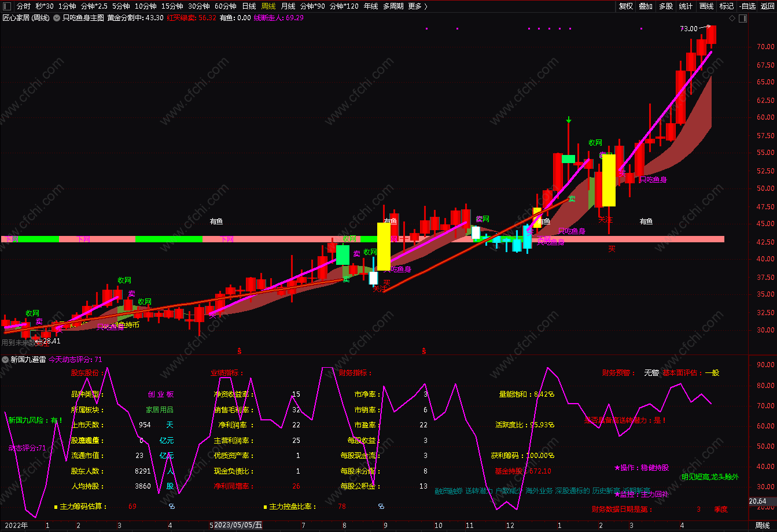777x532 pixels.
Task: Select the 60分钟 period
Action: (x=225, y=6)
